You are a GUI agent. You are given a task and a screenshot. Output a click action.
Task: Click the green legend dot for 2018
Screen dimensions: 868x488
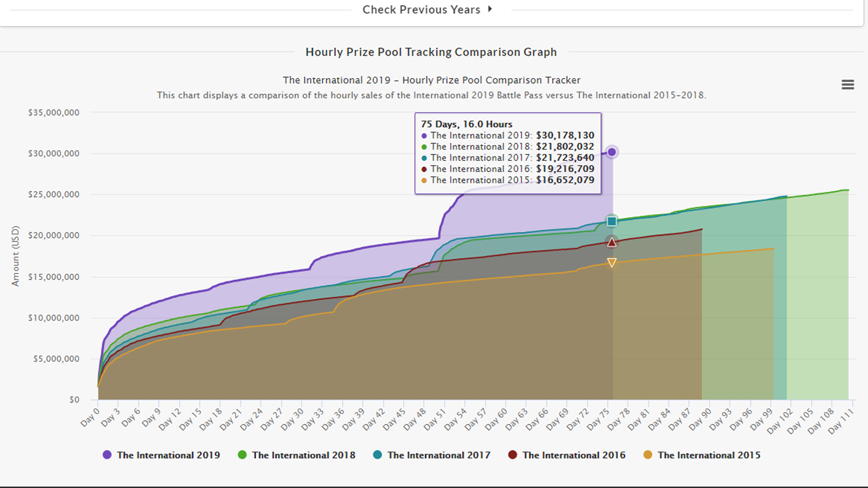tap(242, 455)
